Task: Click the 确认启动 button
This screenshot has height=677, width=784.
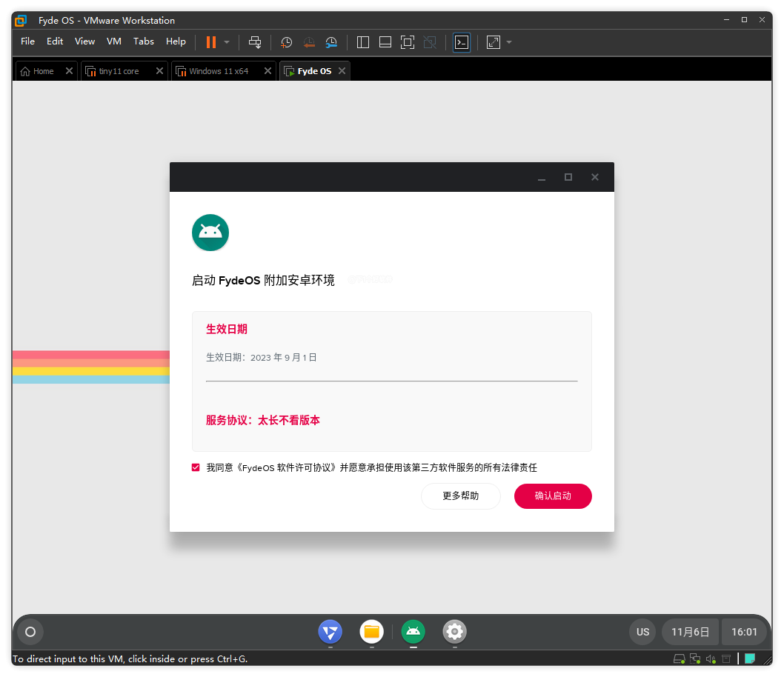Action: pos(553,496)
